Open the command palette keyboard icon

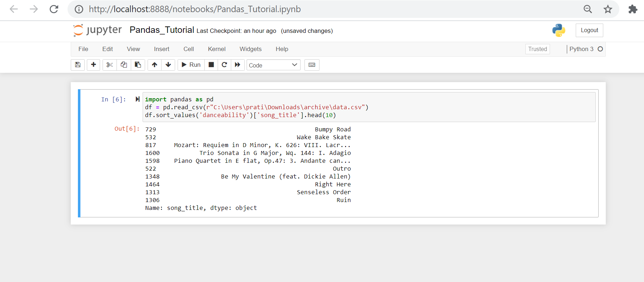coord(312,65)
